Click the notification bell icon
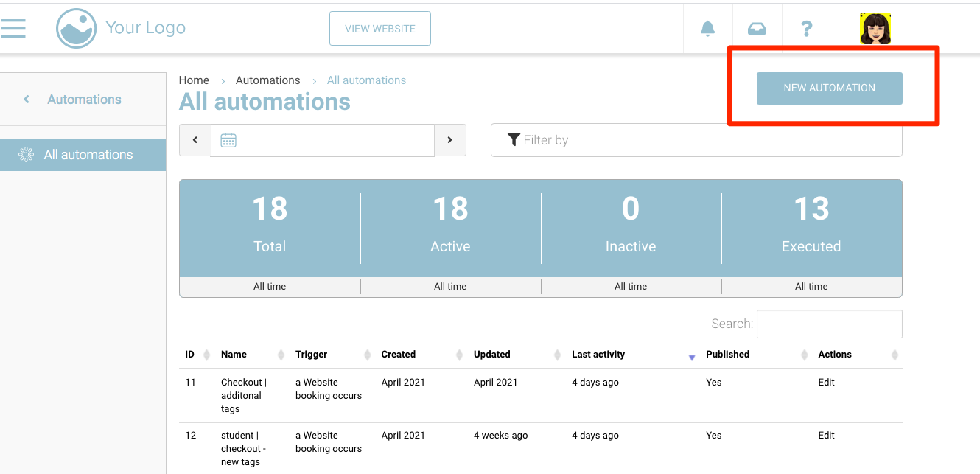Viewport: 980px width, 474px height. (707, 29)
